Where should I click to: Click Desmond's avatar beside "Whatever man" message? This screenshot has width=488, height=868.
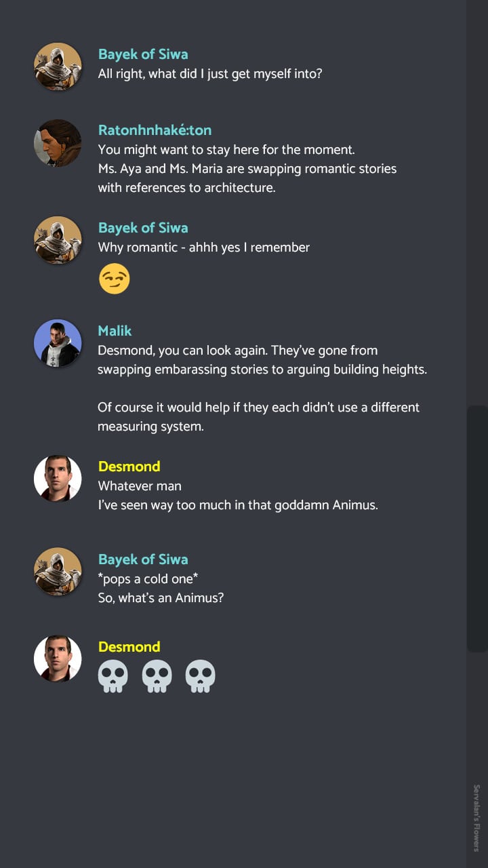[x=58, y=479]
